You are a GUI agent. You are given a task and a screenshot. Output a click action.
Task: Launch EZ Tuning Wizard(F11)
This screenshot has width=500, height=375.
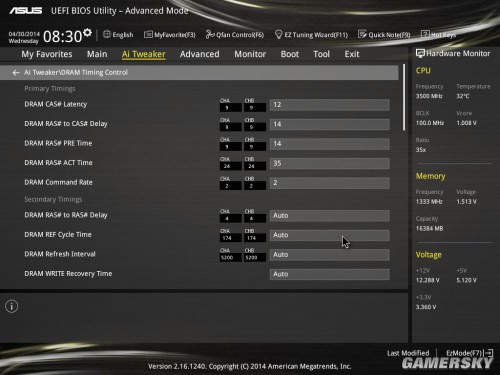pos(311,35)
